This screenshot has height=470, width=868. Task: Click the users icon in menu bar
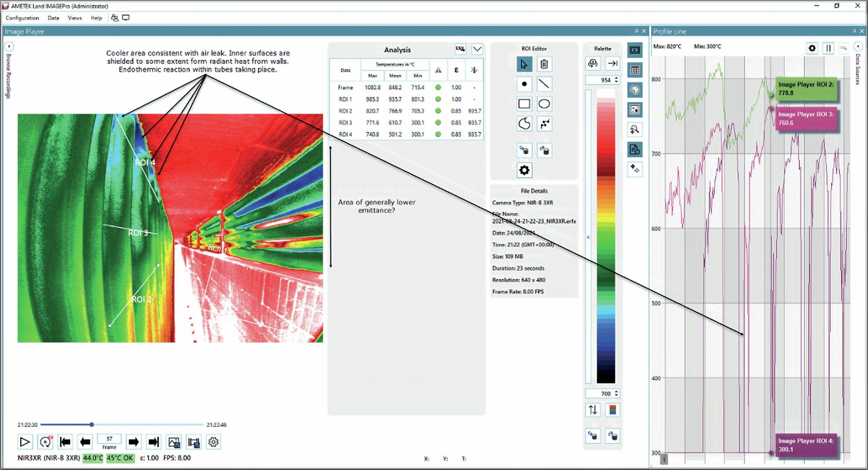(x=115, y=18)
